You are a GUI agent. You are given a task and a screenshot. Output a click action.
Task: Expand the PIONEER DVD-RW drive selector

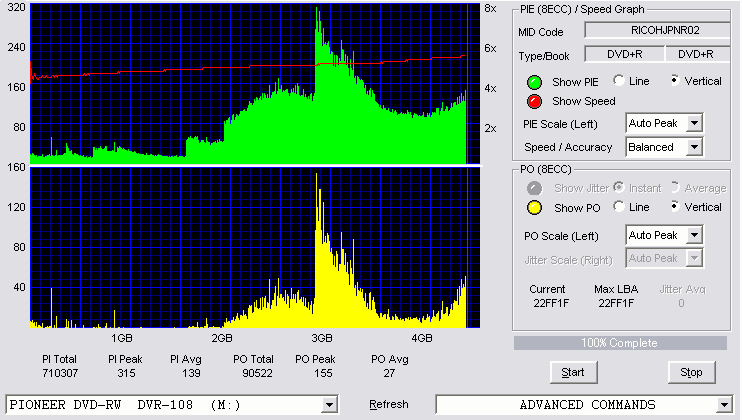click(x=329, y=405)
